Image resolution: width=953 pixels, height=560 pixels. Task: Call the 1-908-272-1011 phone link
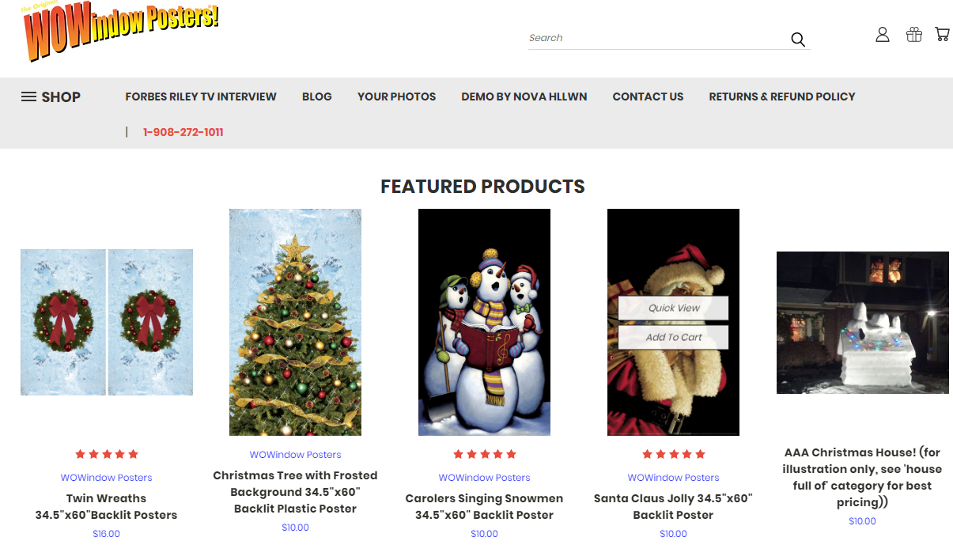[x=183, y=132]
